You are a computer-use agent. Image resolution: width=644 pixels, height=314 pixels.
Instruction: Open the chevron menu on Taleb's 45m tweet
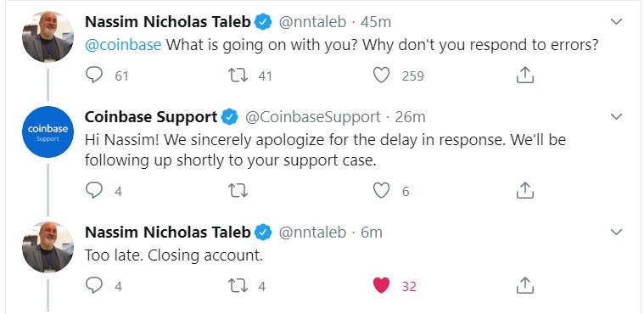pyautogui.click(x=617, y=22)
